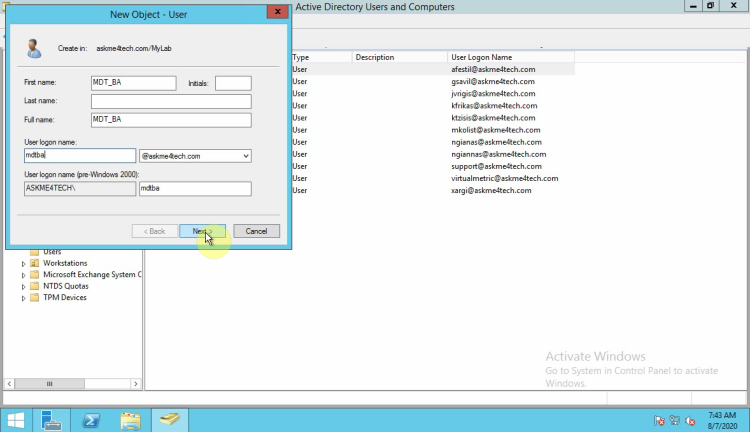Click the Active Directory Users taskbar icon
Screen dimensions: 750x432
tap(170, 419)
